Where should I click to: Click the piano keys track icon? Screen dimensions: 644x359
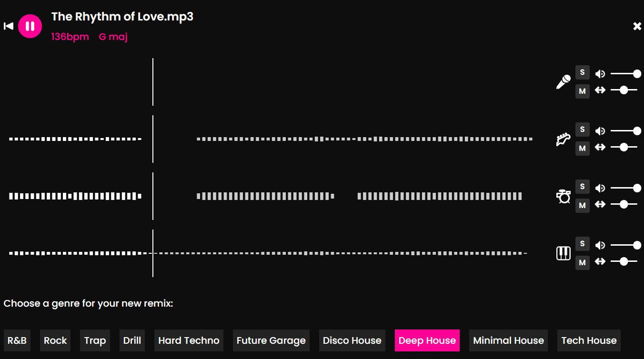(x=563, y=253)
